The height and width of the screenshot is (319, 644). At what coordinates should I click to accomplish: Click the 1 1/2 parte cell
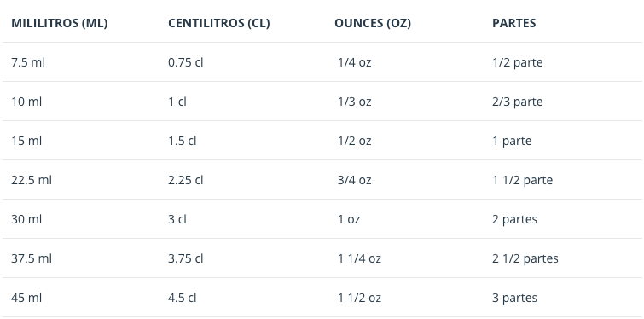(522, 180)
